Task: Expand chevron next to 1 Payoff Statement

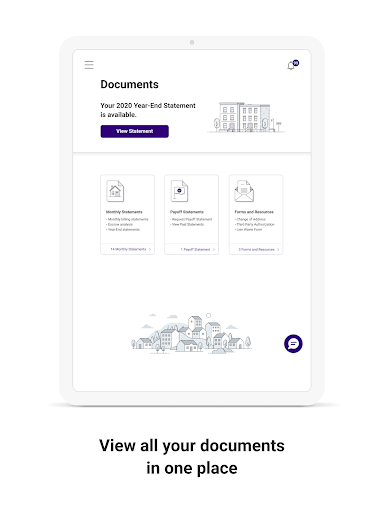Action: (214, 249)
